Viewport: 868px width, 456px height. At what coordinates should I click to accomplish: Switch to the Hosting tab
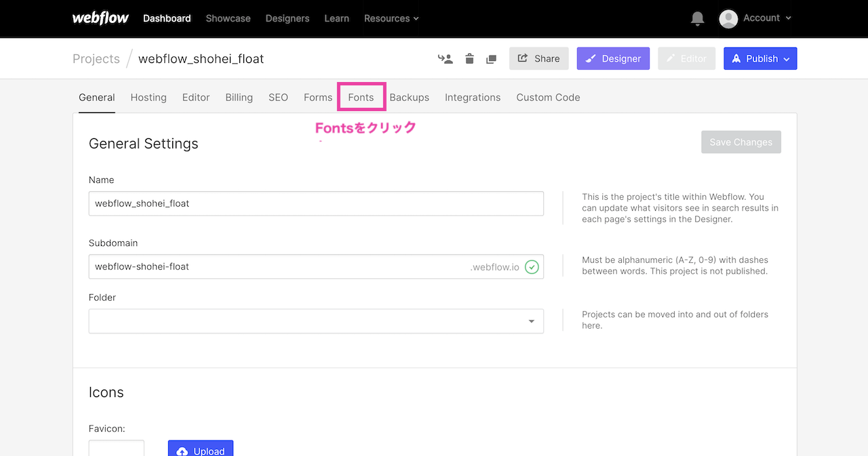(x=149, y=98)
